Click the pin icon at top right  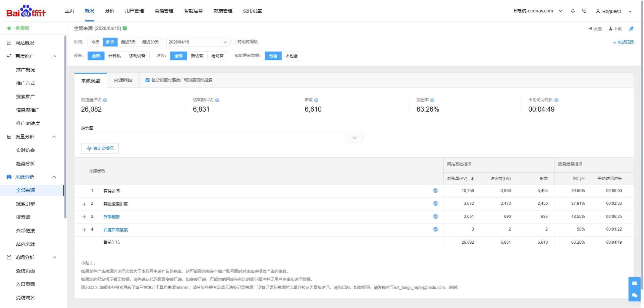tap(631, 29)
